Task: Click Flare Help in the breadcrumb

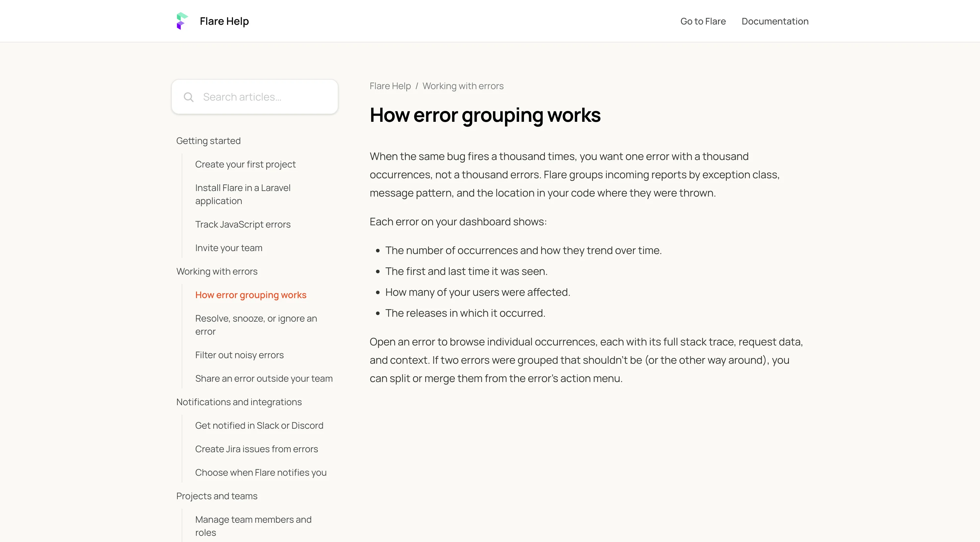Action: point(390,86)
